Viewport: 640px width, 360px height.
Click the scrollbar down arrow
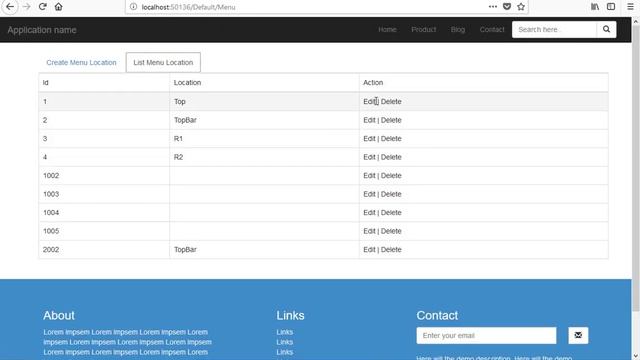point(636,356)
